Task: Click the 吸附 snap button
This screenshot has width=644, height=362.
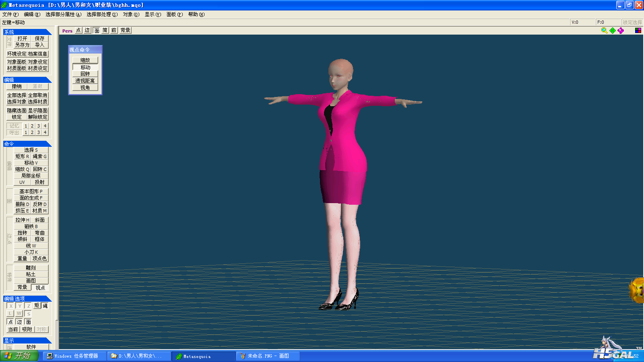Action: coord(27,329)
